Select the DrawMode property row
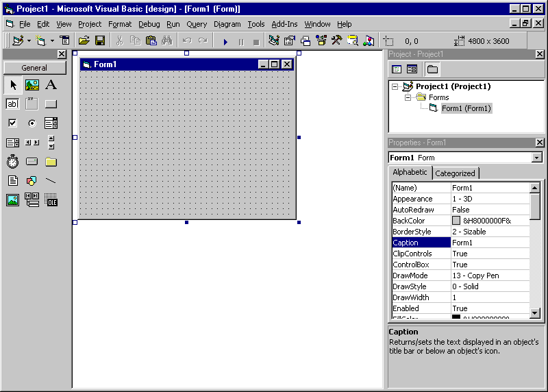548x392 pixels. [461, 275]
